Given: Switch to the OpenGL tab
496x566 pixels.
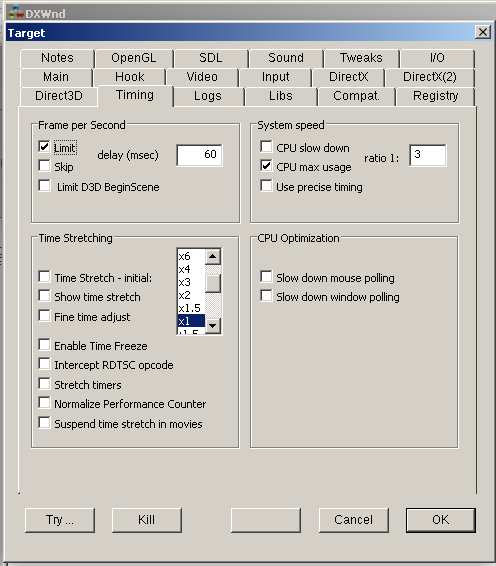Looking at the screenshot, I should point(134,58).
